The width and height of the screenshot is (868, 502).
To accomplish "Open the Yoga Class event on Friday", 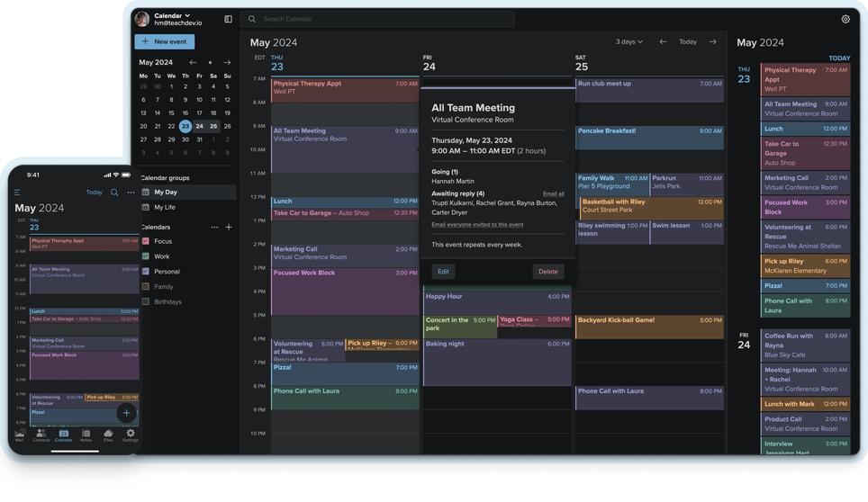I will [535, 320].
